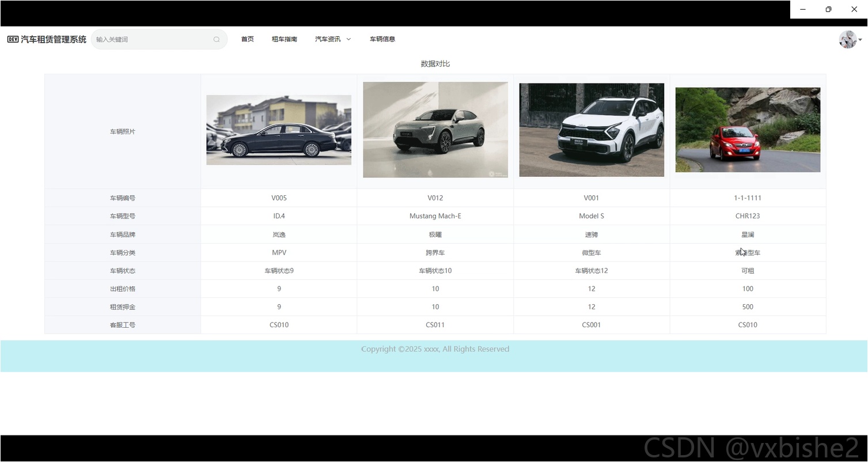Click the DEV logo badge
This screenshot has width=868, height=462.
click(x=13, y=39)
